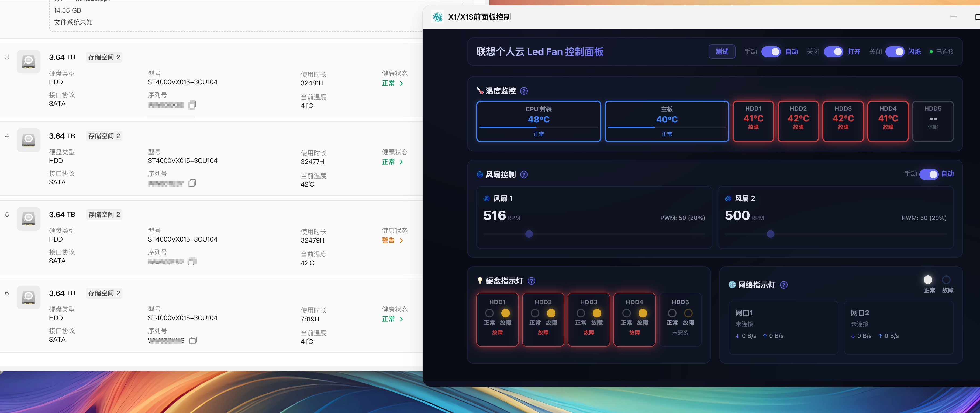Image resolution: width=980 pixels, height=413 pixels.
Task: Select HDD5 故障 LED radio
Action: pyautogui.click(x=688, y=313)
